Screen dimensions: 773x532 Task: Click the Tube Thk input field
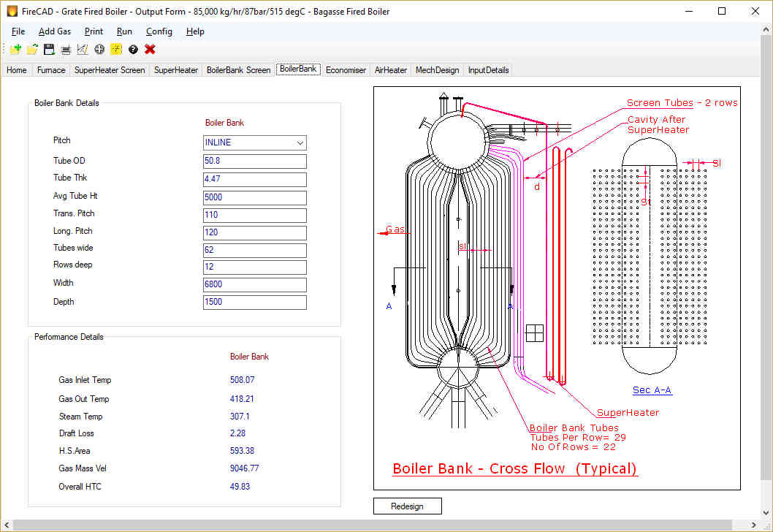click(255, 179)
